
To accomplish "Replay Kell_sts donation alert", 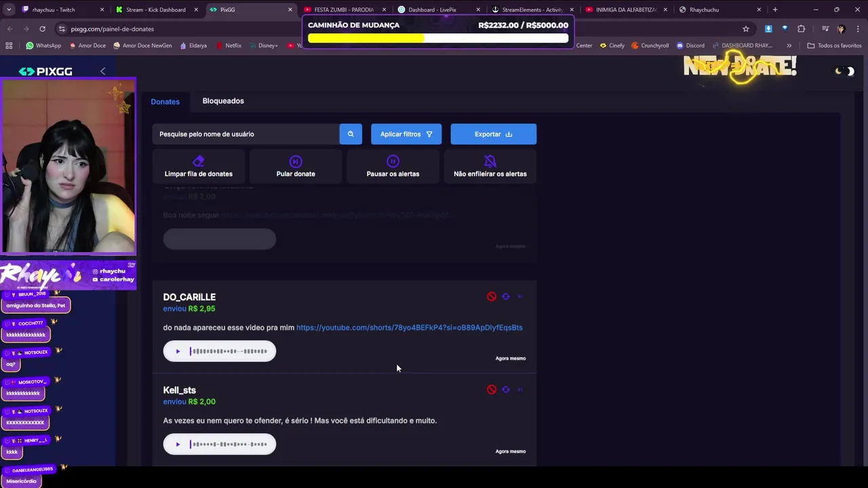I will pos(506,390).
